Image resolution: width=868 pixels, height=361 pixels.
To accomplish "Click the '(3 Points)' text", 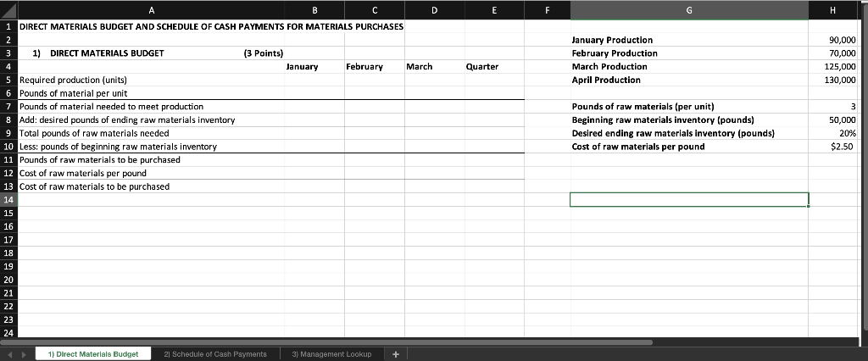I will pos(263,53).
